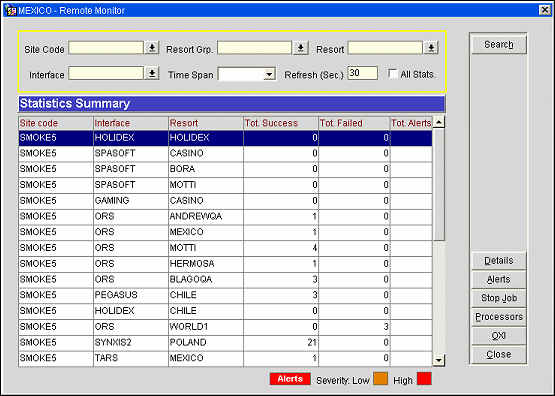The height and width of the screenshot is (396, 555).
Task: Click the Statistics Summary heading bar
Action: click(231, 104)
